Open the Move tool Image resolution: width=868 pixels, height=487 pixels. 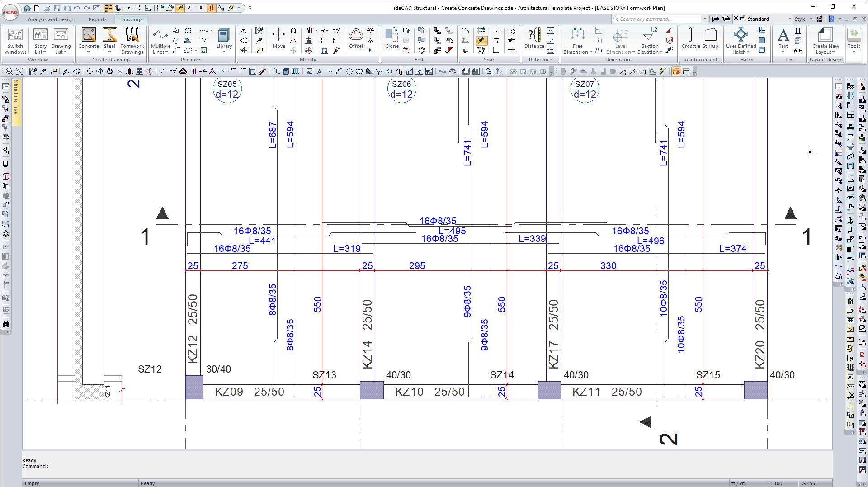[278, 41]
